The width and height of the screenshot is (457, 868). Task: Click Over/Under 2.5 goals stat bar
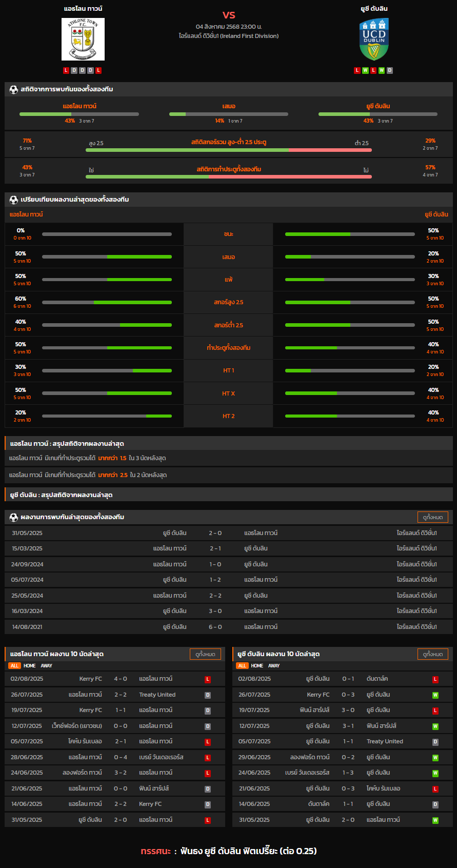tap(229, 150)
